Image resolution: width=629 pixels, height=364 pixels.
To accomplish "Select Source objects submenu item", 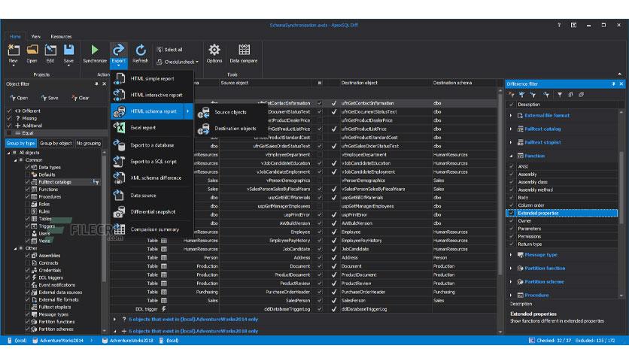I will click(x=231, y=112).
